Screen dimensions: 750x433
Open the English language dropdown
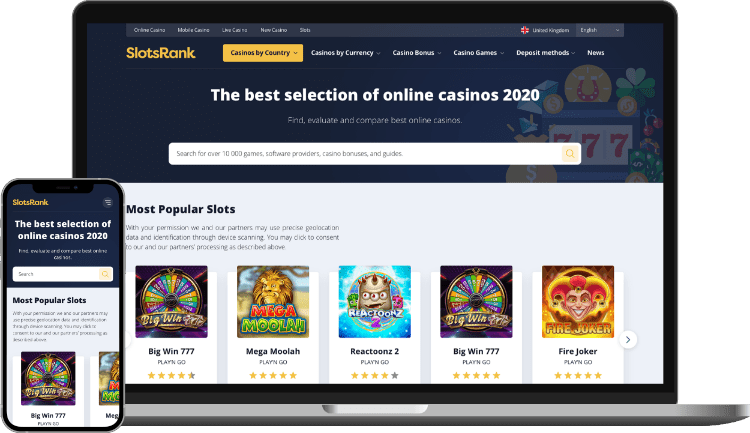600,30
